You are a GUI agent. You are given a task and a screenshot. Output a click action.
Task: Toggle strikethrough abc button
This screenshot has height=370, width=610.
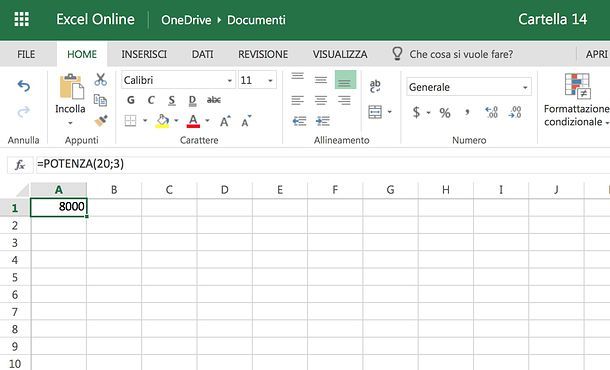coord(214,100)
